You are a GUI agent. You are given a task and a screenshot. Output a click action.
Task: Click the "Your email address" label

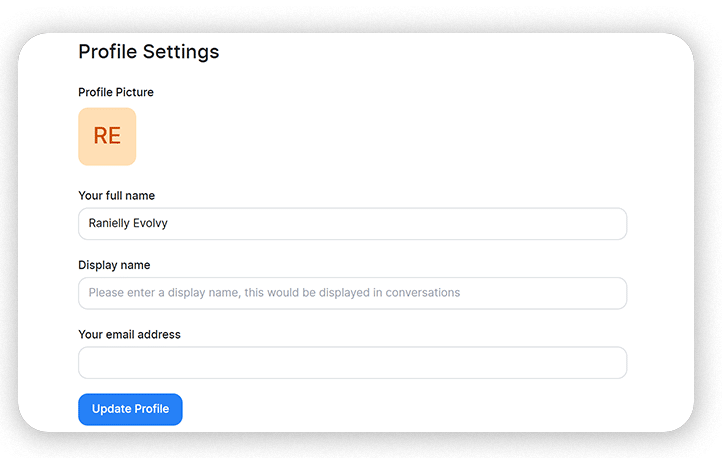click(129, 334)
